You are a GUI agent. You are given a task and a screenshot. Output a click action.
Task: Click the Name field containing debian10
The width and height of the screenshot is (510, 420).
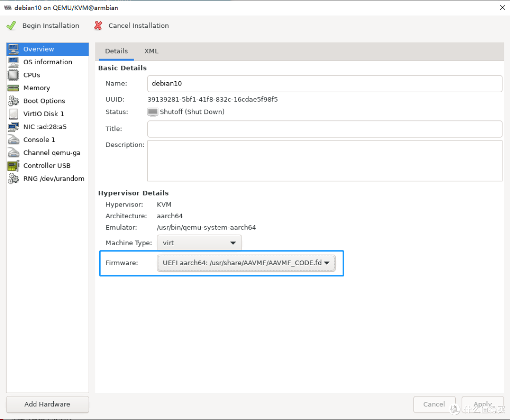(x=324, y=84)
